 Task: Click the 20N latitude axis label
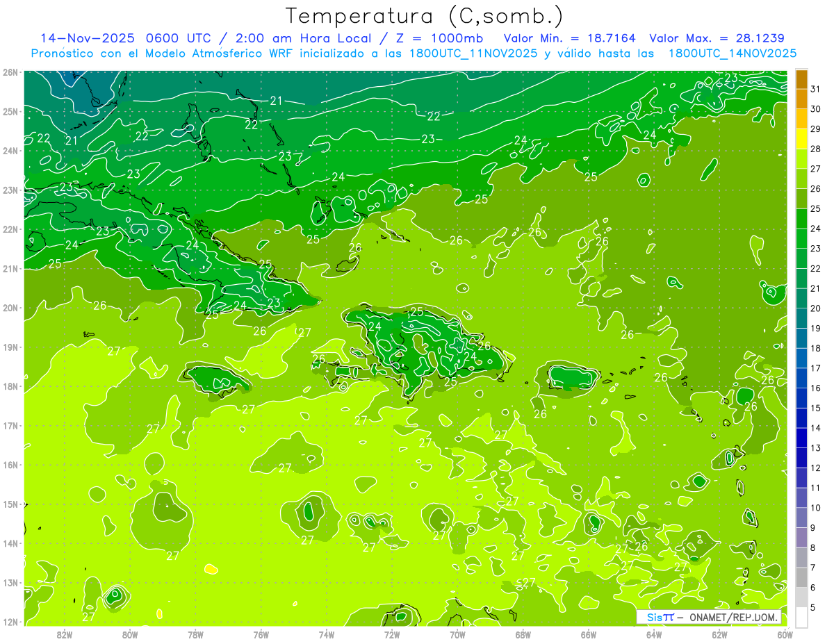pyautogui.click(x=10, y=308)
